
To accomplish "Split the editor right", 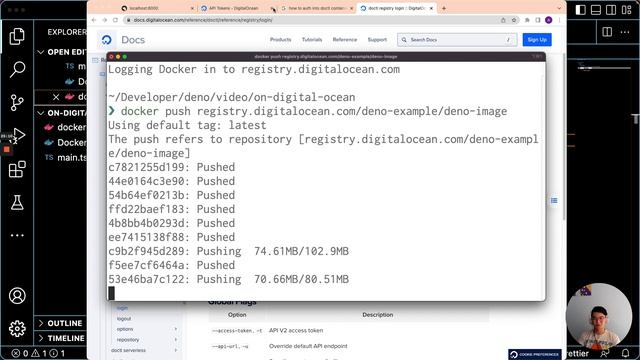I will click(607, 32).
